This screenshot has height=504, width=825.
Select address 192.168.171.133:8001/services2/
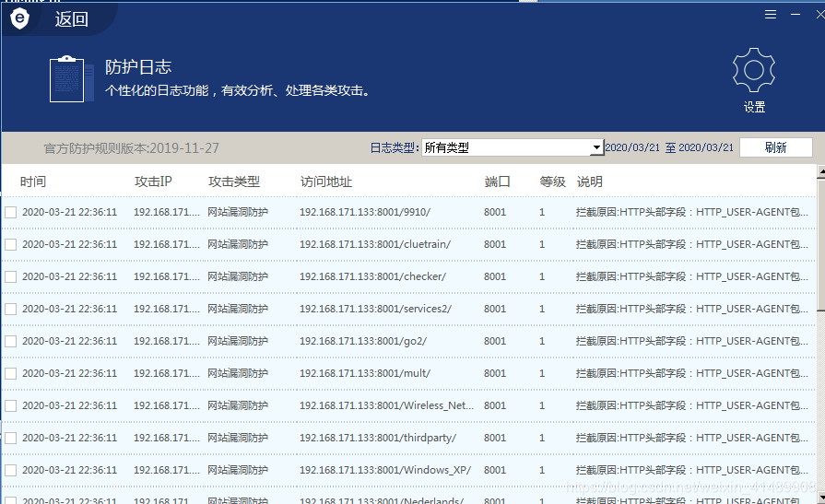click(376, 309)
